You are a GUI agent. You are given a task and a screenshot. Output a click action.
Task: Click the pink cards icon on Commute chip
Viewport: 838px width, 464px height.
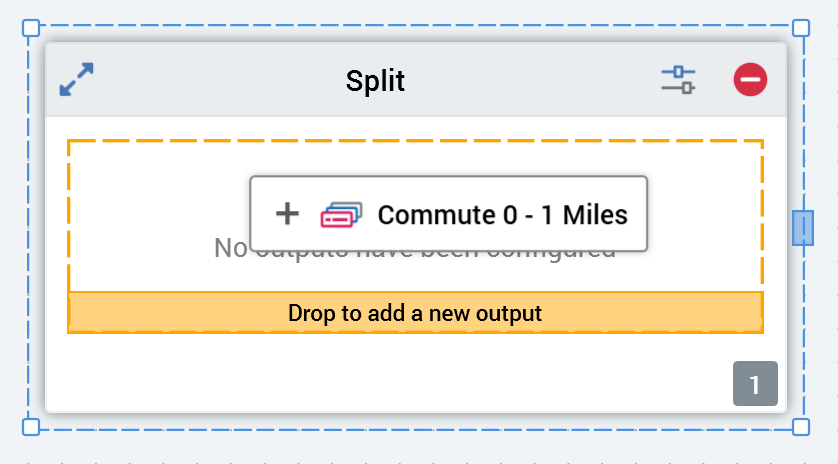pyautogui.click(x=340, y=214)
